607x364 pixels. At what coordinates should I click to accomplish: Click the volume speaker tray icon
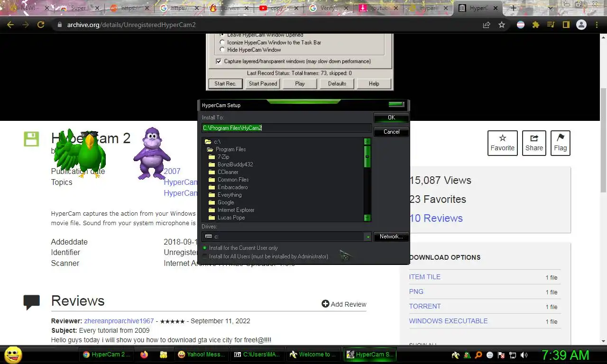[x=524, y=355]
